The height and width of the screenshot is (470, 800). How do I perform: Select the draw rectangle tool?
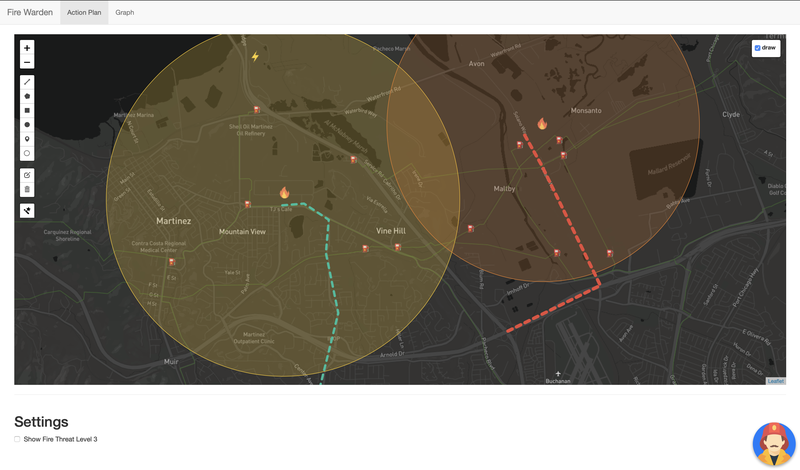[27, 110]
